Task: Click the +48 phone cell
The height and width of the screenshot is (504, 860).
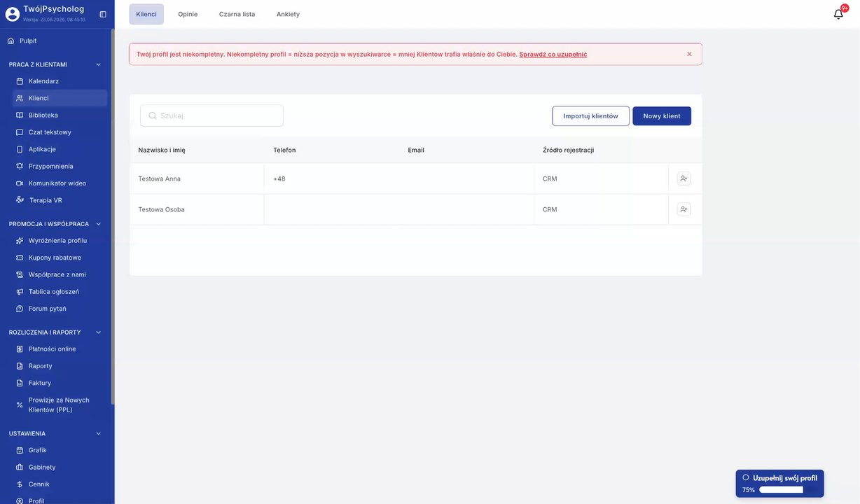Action: [279, 178]
